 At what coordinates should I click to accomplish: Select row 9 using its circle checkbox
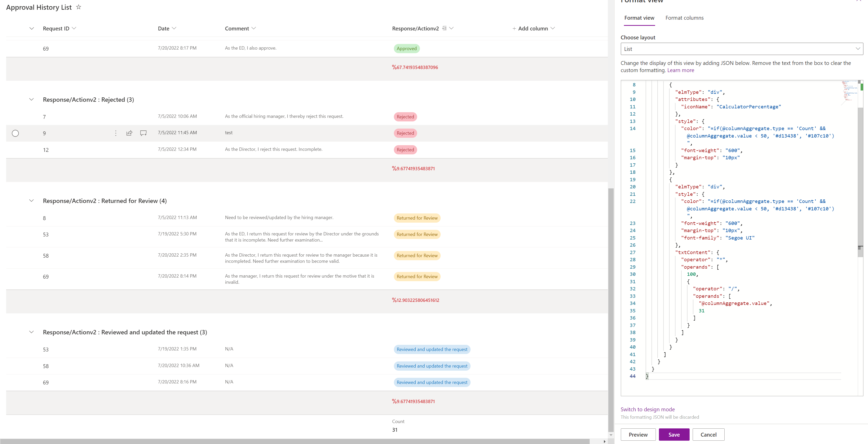coord(16,133)
